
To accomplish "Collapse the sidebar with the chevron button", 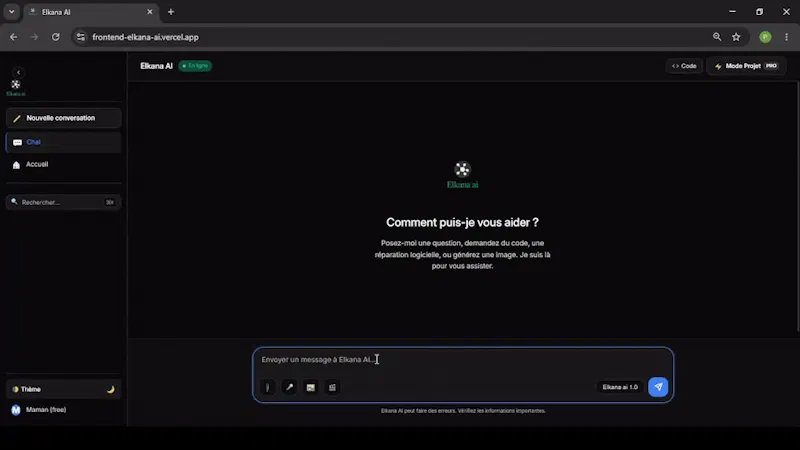I will [18, 72].
